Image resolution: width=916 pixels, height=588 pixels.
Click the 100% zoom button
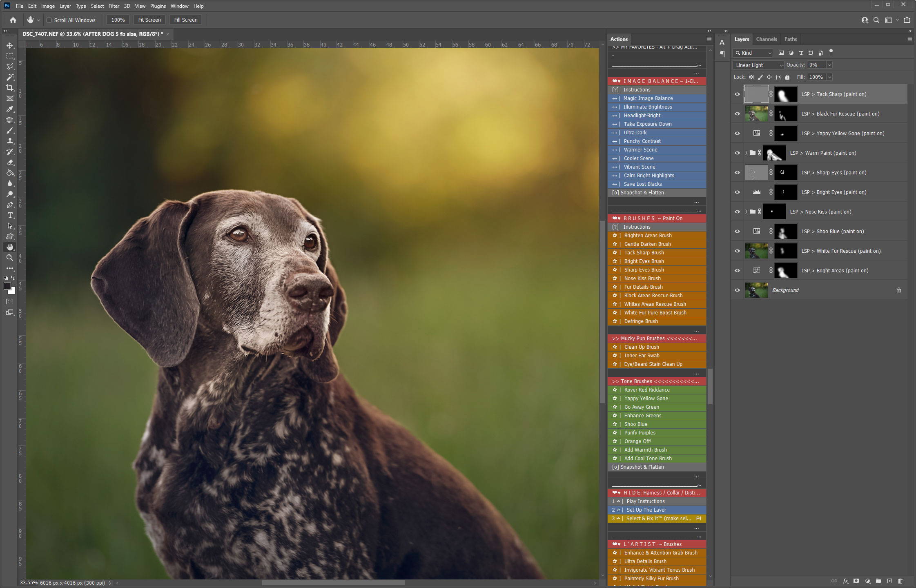(118, 20)
